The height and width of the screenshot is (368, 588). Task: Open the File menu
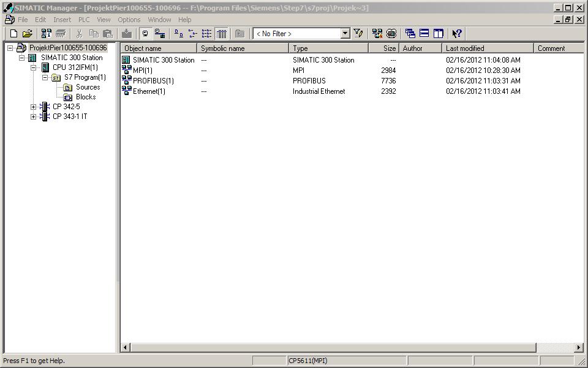click(x=23, y=20)
